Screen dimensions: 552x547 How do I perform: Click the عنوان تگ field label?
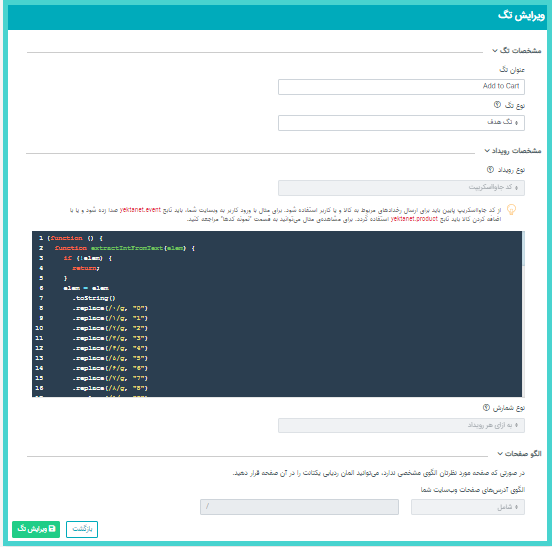click(512, 70)
